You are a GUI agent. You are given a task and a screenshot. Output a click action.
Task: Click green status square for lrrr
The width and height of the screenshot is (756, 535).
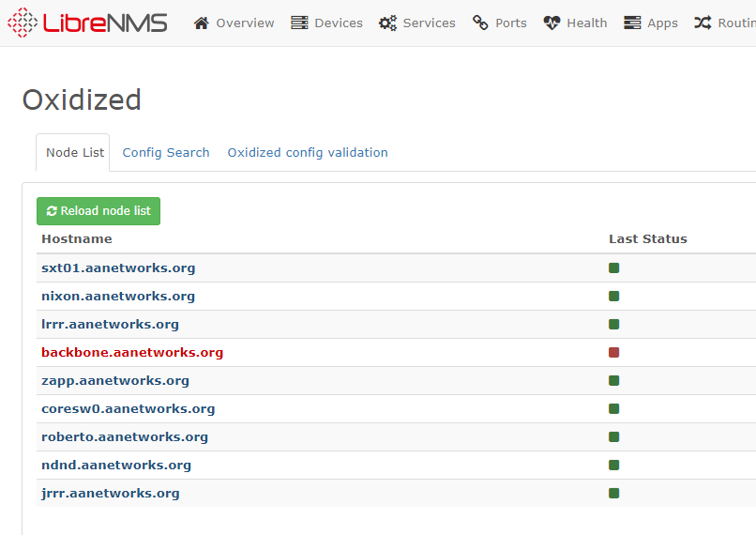pyautogui.click(x=613, y=324)
